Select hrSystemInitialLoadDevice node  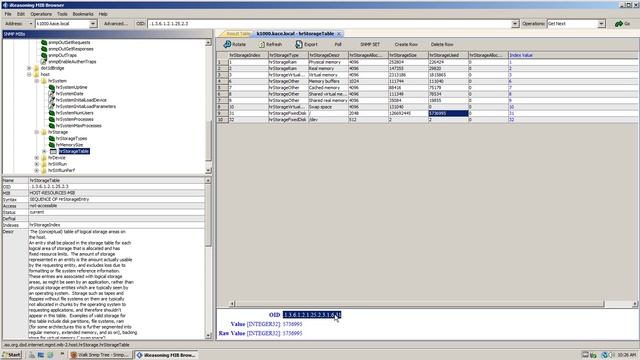tap(81, 100)
